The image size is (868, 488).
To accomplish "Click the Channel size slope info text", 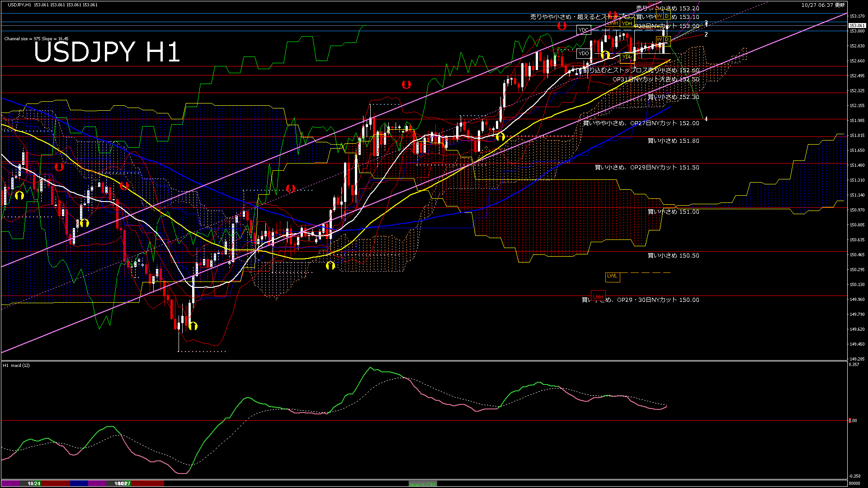I will click(x=36, y=39).
